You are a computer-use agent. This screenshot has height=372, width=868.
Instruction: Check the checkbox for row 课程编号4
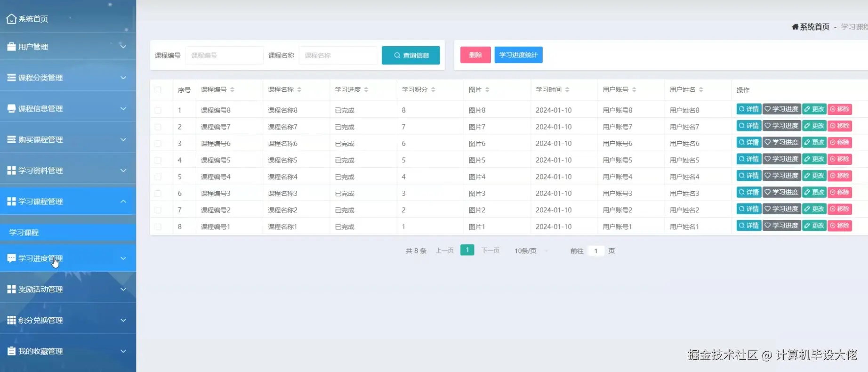click(x=158, y=177)
